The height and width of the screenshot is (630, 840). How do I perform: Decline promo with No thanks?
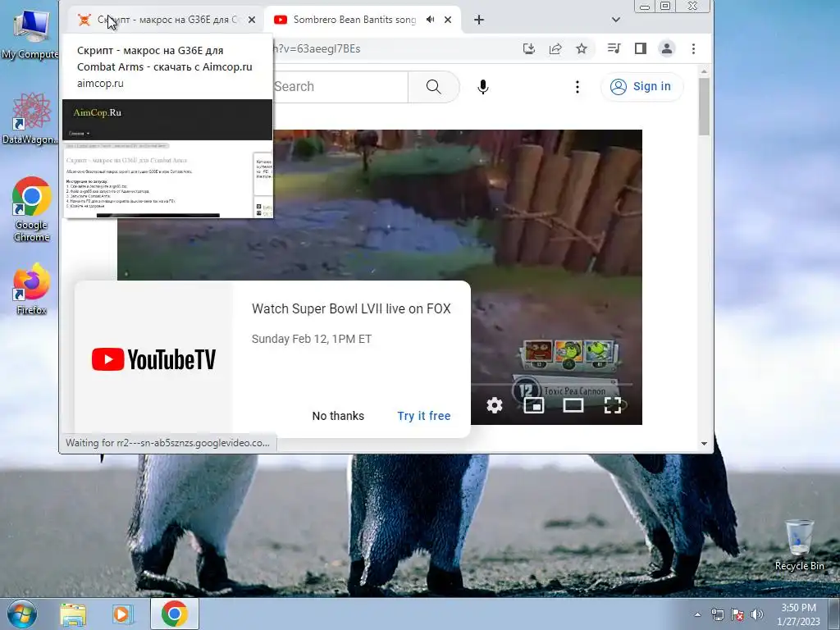pos(338,416)
